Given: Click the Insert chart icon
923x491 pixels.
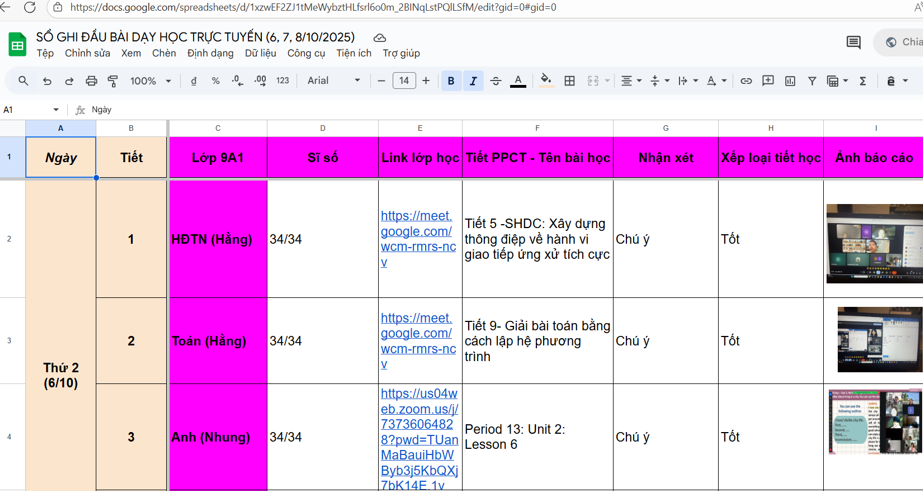Looking at the screenshot, I should (x=790, y=81).
